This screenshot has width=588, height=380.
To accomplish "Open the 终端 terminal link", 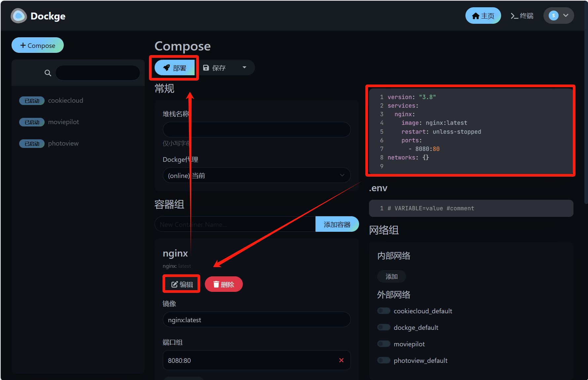I will pyautogui.click(x=522, y=16).
